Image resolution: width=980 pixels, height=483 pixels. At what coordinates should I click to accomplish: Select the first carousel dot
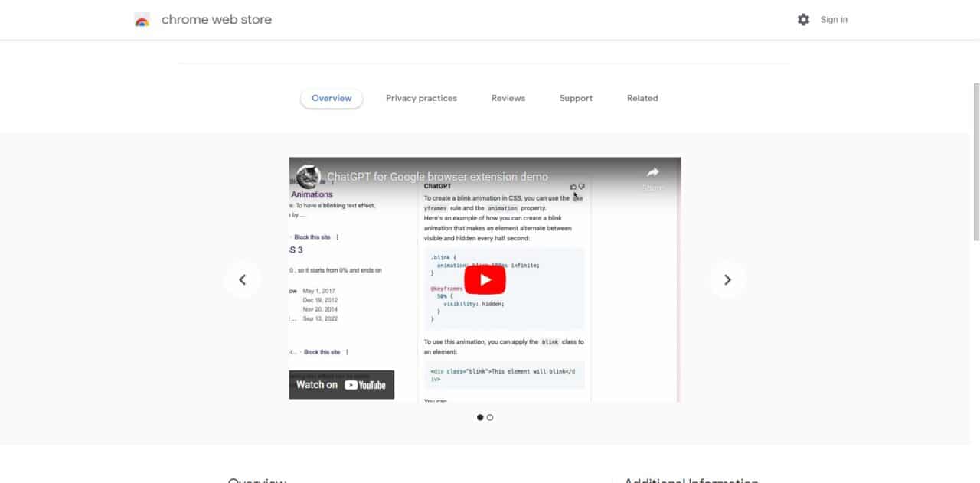tap(480, 418)
